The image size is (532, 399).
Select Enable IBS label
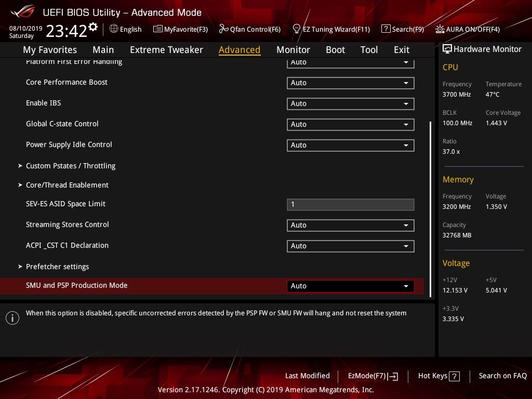[x=44, y=103]
